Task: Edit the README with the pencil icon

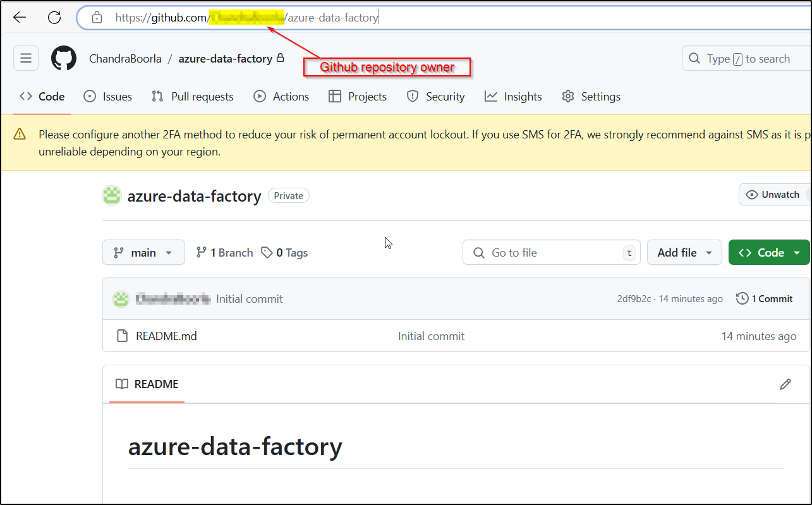Action: click(x=785, y=384)
